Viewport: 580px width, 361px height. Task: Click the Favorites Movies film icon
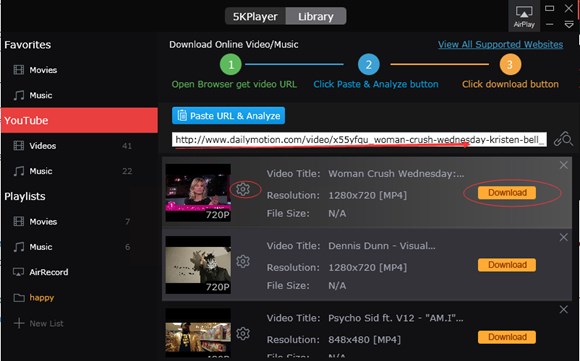pyautogui.click(x=18, y=70)
